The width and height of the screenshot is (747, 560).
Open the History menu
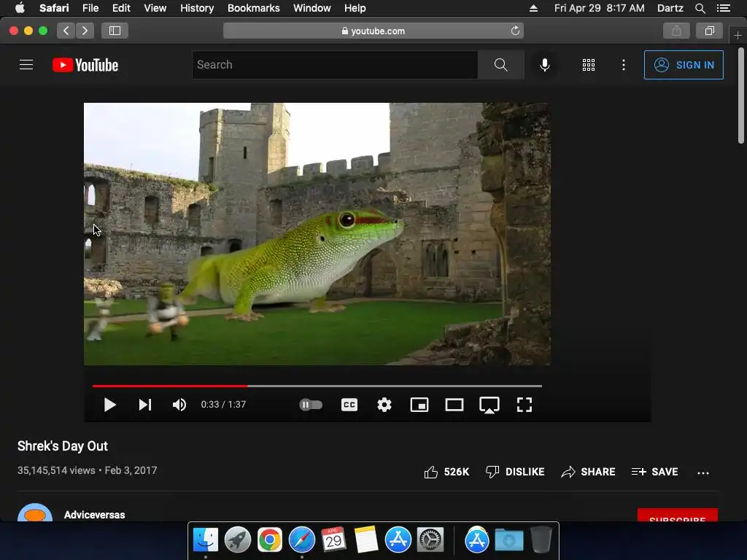(x=197, y=8)
